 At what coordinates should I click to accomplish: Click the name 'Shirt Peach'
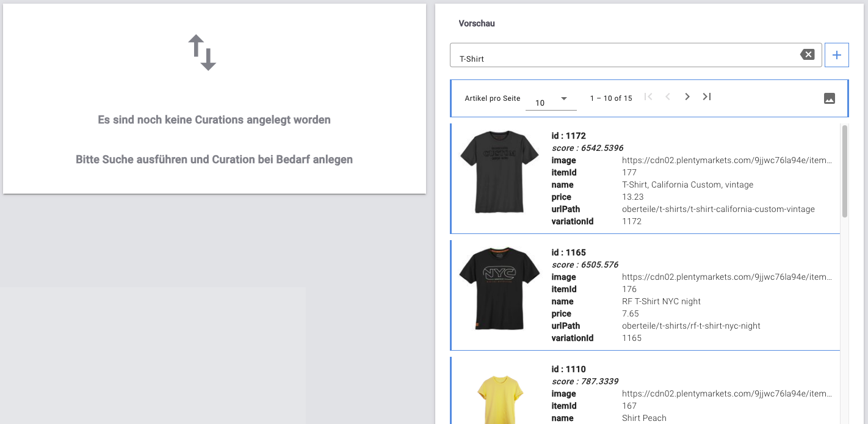tap(644, 418)
